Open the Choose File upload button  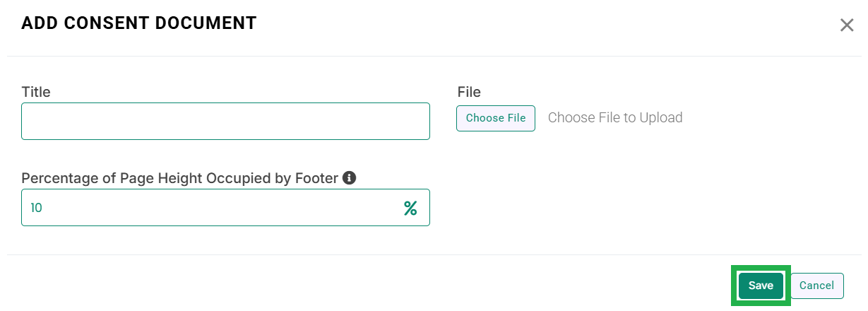click(x=496, y=118)
